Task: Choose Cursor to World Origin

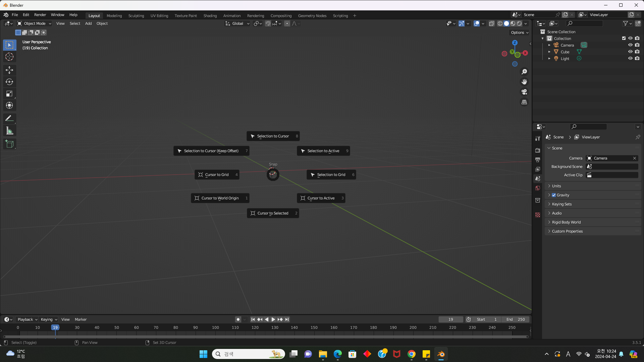Action: click(220, 198)
